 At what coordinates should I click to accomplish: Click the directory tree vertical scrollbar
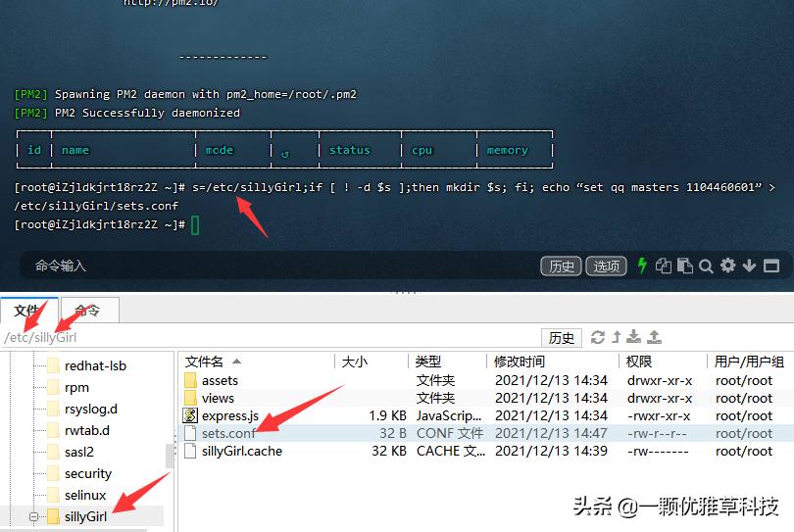click(171, 456)
